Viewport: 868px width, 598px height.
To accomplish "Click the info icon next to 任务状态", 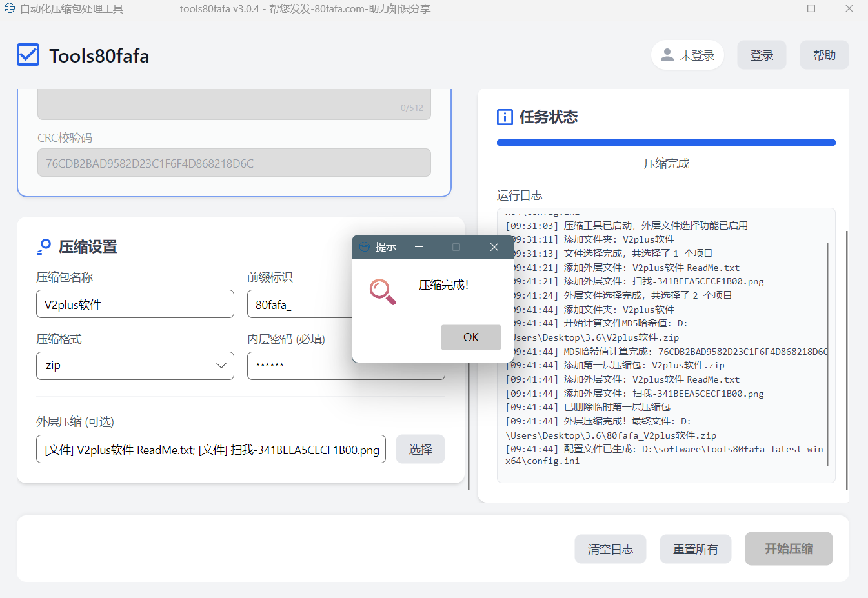I will click(505, 117).
